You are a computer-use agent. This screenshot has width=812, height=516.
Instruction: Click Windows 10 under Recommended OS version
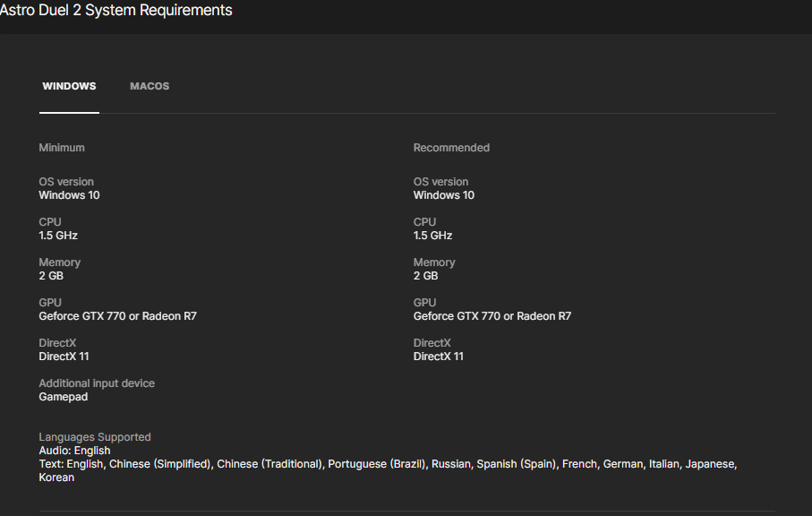pyautogui.click(x=444, y=195)
